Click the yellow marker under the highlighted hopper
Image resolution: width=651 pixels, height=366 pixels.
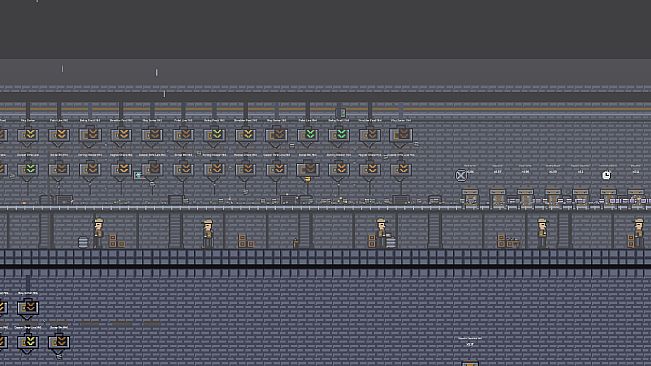pos(308,179)
